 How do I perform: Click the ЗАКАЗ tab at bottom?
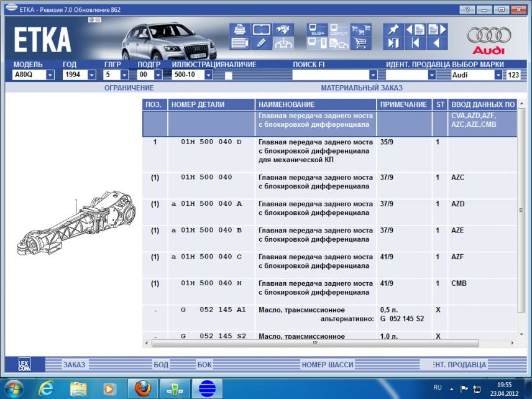click(x=75, y=365)
